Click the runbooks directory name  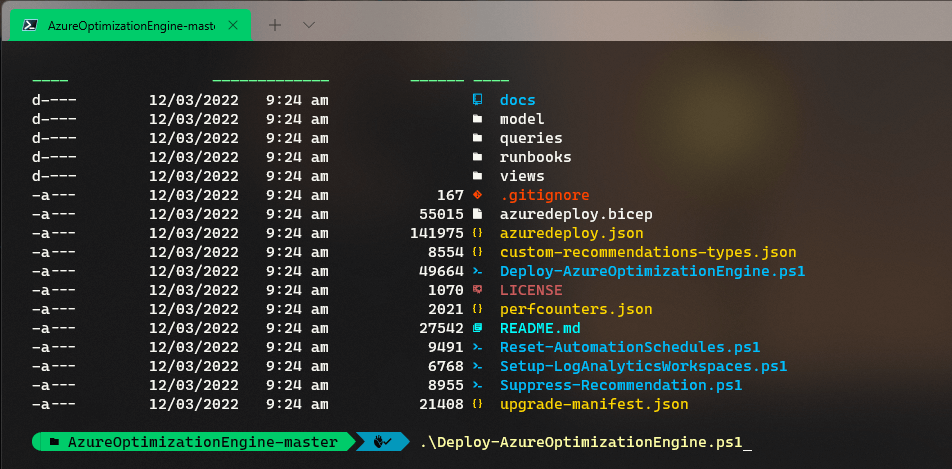(x=536, y=157)
